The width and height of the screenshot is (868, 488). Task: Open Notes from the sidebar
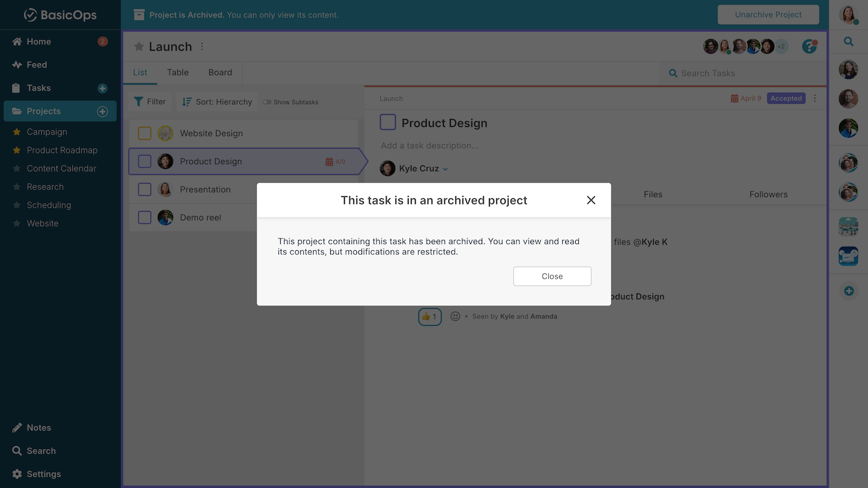pos(38,427)
